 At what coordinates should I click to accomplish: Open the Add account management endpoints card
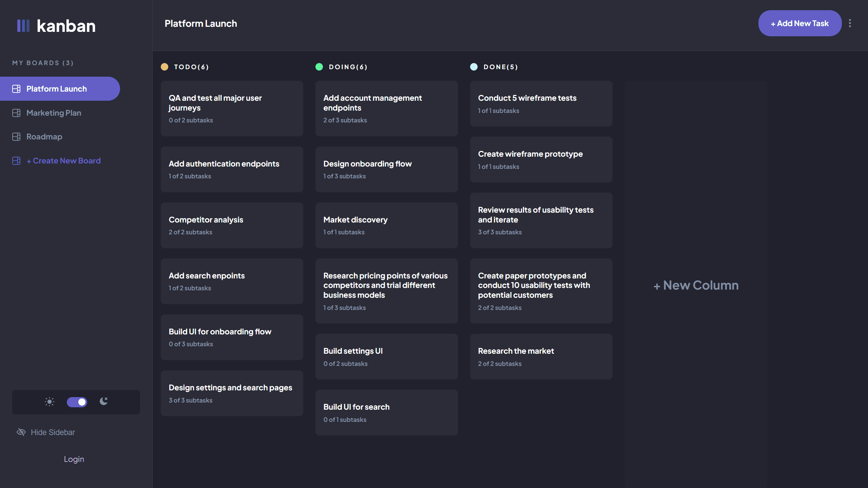click(x=387, y=109)
